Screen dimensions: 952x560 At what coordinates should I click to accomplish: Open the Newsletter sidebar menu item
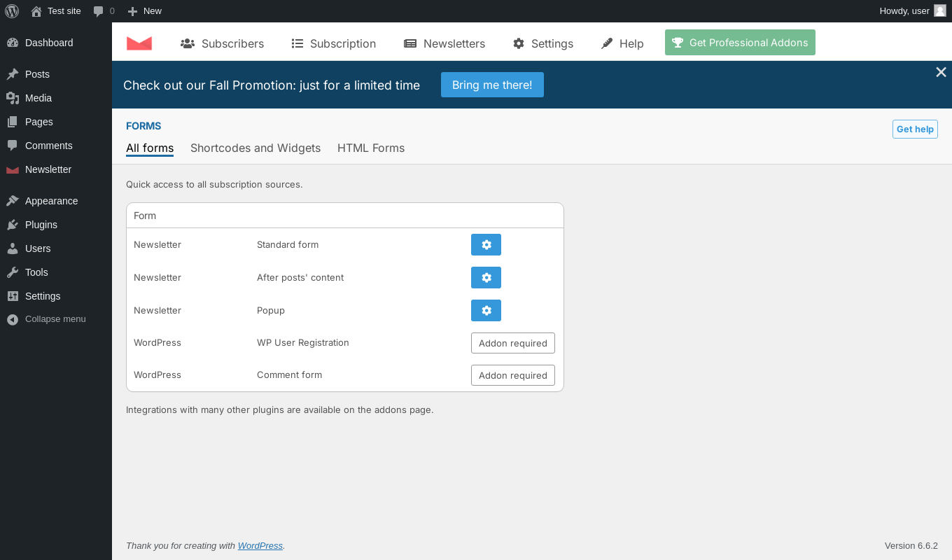tap(56, 169)
